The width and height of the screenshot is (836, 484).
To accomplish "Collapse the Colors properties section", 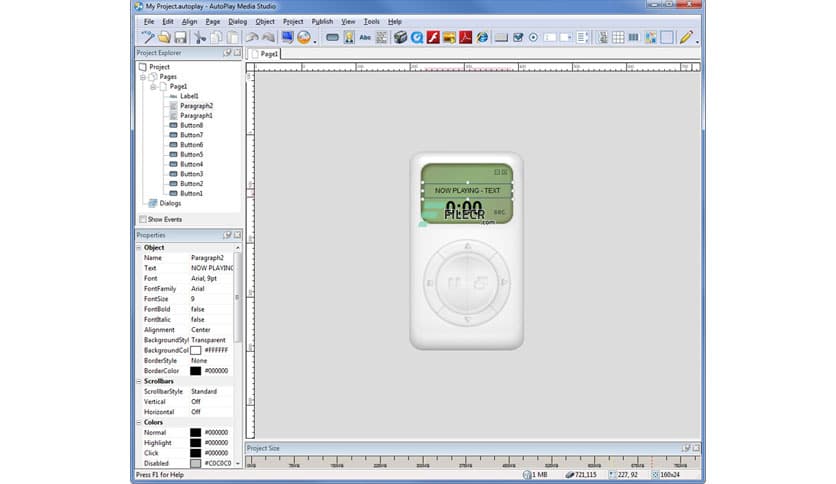I will 139,422.
